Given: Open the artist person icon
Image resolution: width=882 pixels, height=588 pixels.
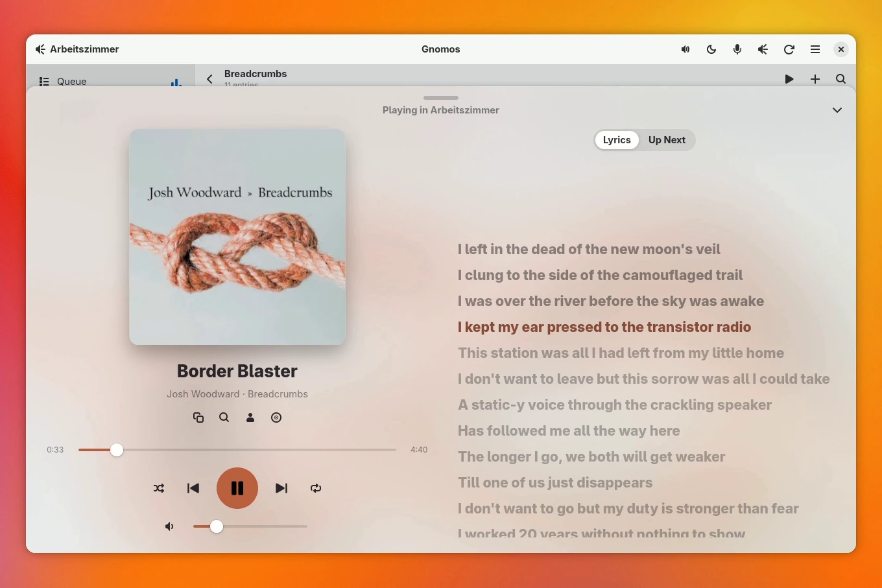Looking at the screenshot, I should 250,417.
